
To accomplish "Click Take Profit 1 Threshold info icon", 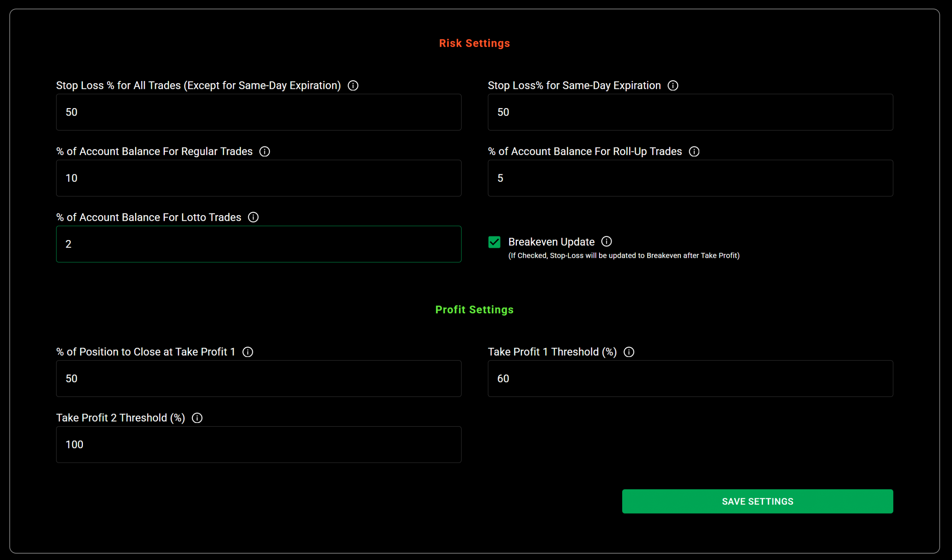I will (x=629, y=352).
